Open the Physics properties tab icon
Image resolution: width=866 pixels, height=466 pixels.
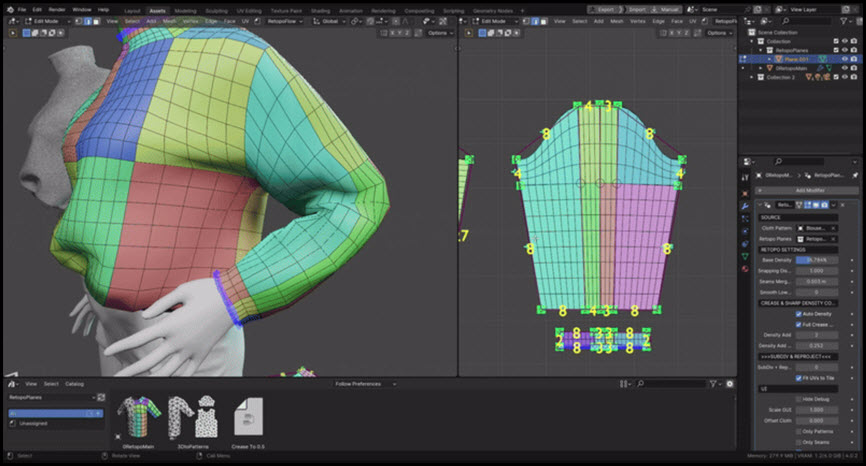point(745,231)
